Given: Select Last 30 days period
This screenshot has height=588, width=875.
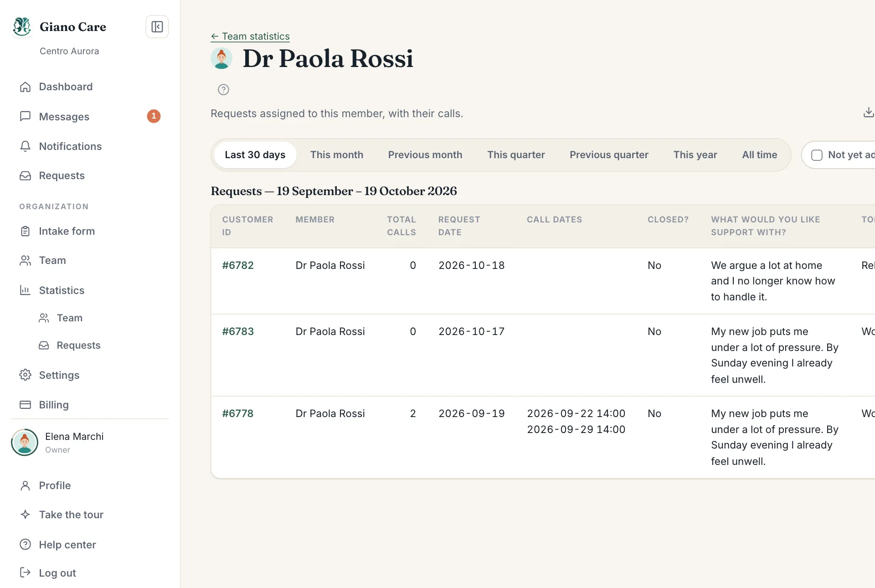Looking at the screenshot, I should pyautogui.click(x=255, y=155).
